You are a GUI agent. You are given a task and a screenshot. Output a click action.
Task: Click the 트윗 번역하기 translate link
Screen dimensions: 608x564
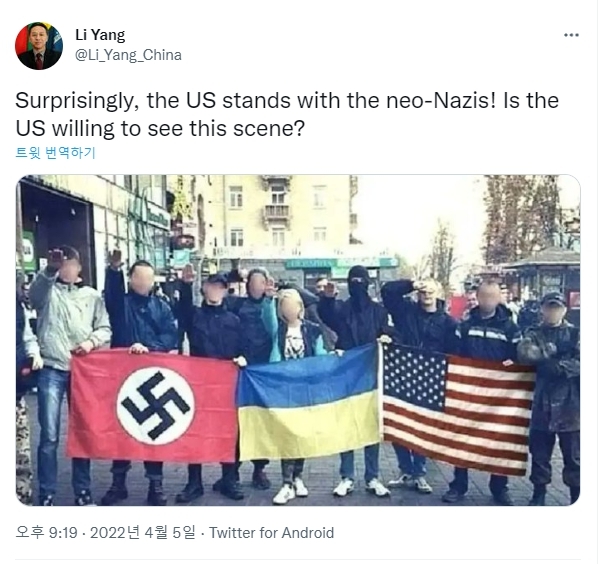pyautogui.click(x=55, y=153)
